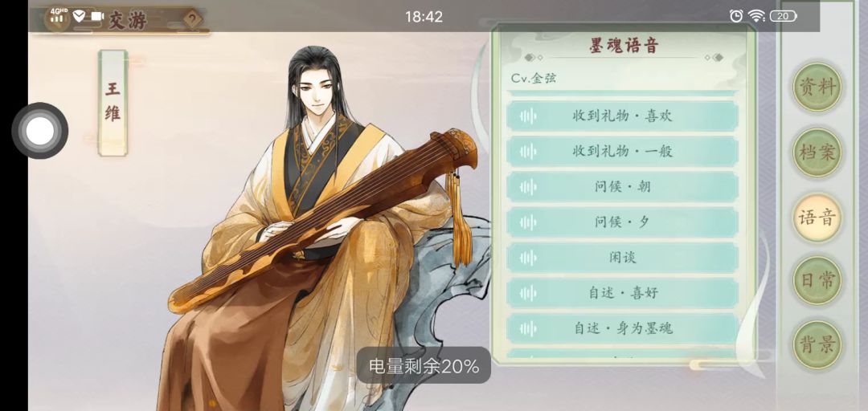
Task: Tap the floating assistive touch circle
Action: [40, 131]
